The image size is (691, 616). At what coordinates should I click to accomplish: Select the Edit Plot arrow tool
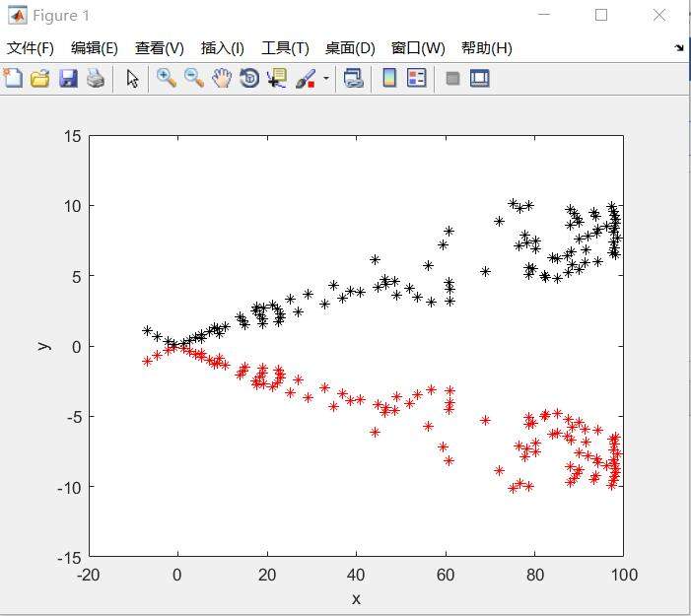(x=132, y=79)
